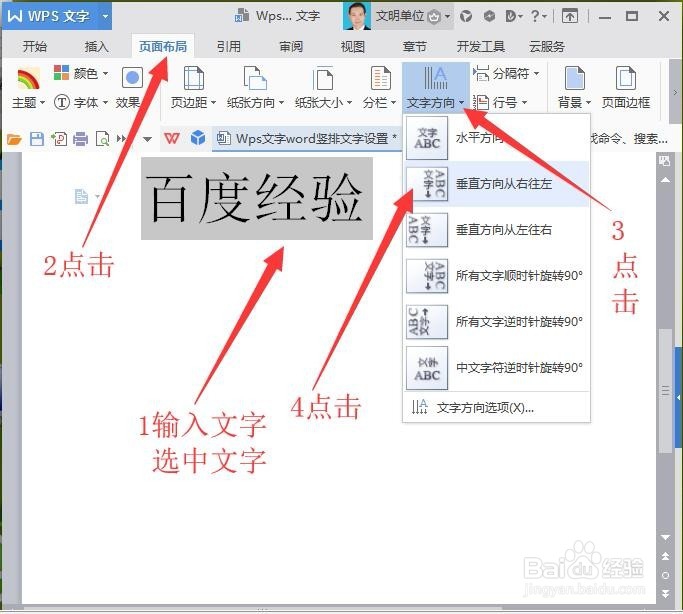This screenshot has width=683, height=614.
Task: Switch to the 云服务 tab
Action: coord(547,46)
